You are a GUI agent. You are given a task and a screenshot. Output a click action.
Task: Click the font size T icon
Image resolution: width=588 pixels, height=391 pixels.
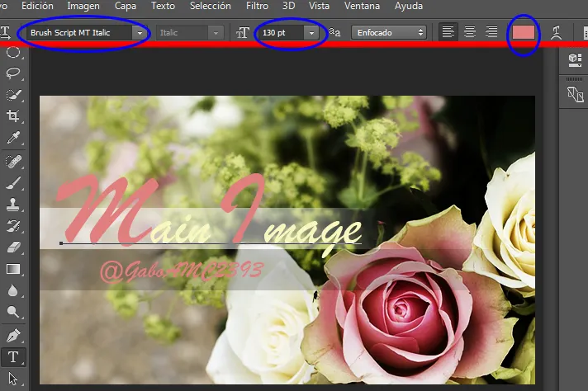coord(243,33)
